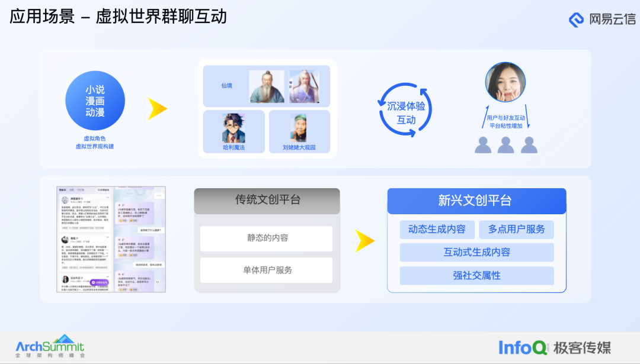Open the "..." menu above the chat bubbles
This screenshot has width=640, height=364.
159,196
